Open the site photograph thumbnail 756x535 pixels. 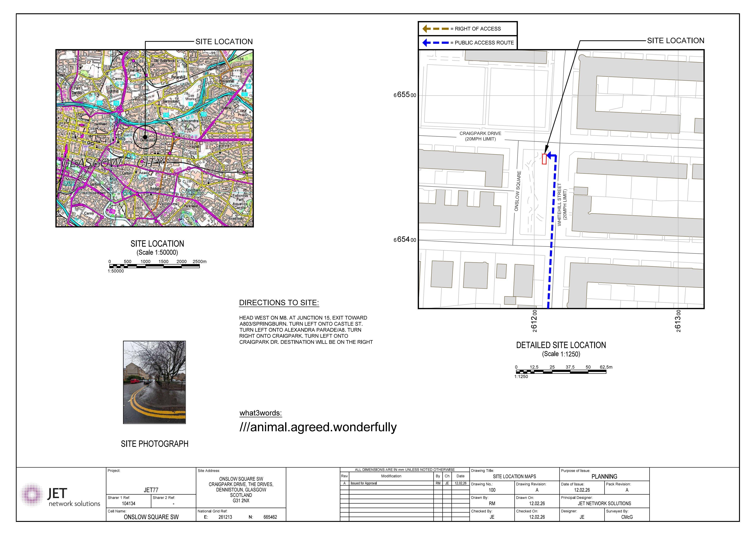[x=154, y=382]
